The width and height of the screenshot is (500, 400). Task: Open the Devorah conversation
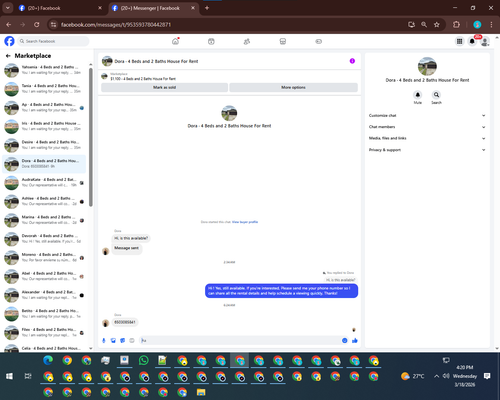pyautogui.click(x=44, y=239)
